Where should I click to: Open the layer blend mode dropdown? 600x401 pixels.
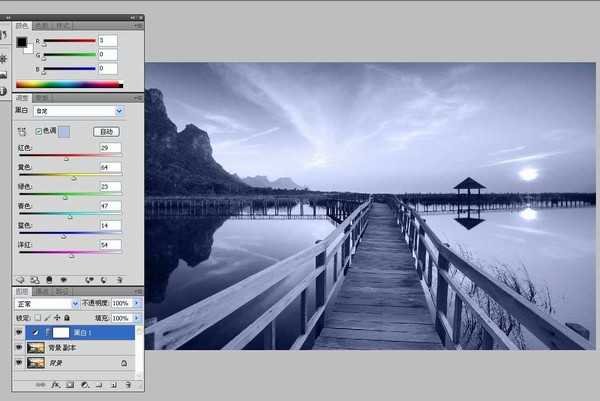47,302
